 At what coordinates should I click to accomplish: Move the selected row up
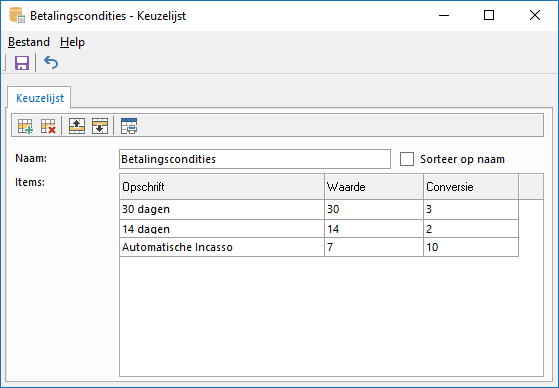click(x=77, y=126)
